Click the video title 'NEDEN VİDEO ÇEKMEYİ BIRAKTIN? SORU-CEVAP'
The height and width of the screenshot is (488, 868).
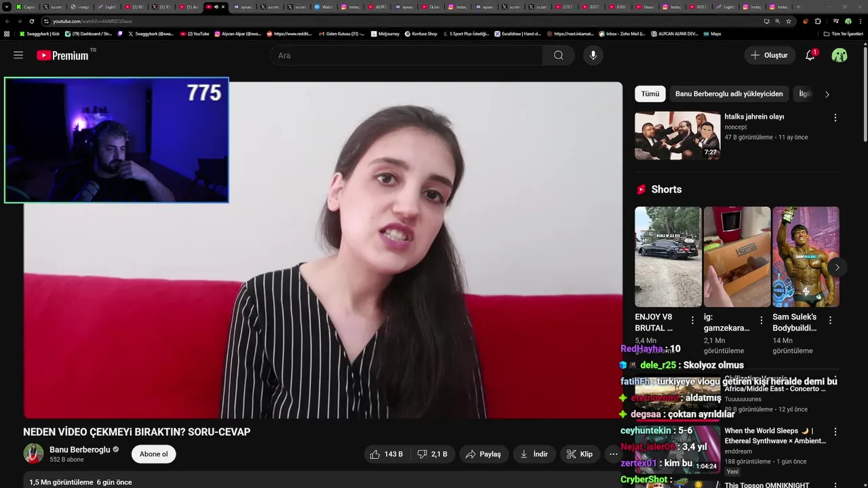pyautogui.click(x=137, y=432)
